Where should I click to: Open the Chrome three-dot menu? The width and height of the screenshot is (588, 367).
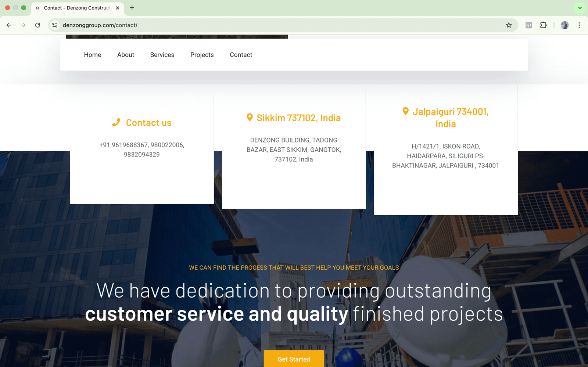click(579, 25)
